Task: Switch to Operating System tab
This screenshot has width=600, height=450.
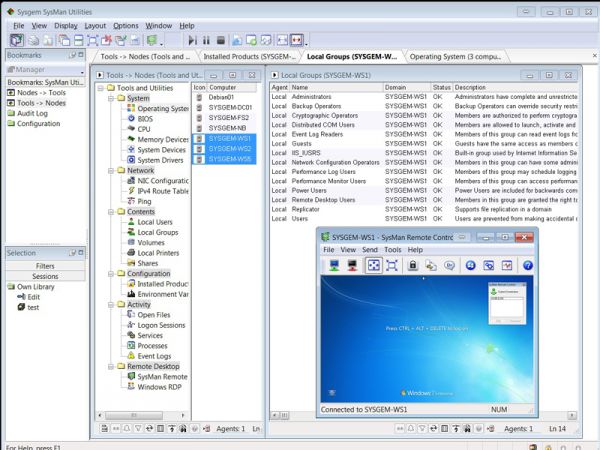Action: pyautogui.click(x=455, y=57)
